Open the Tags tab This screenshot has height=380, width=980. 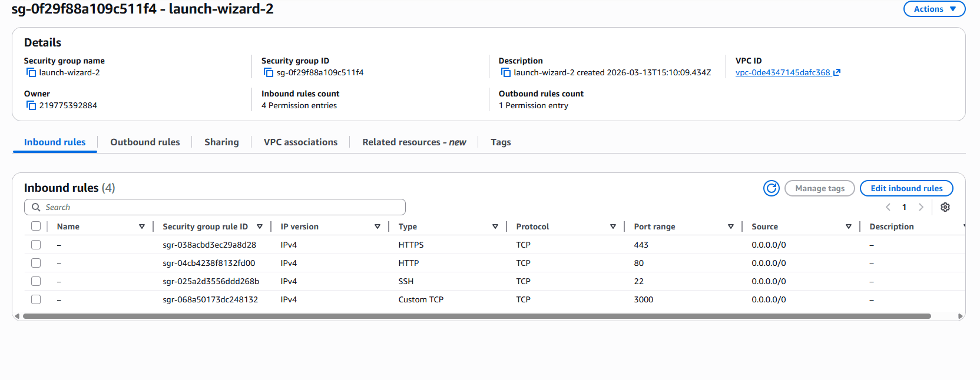click(x=501, y=142)
